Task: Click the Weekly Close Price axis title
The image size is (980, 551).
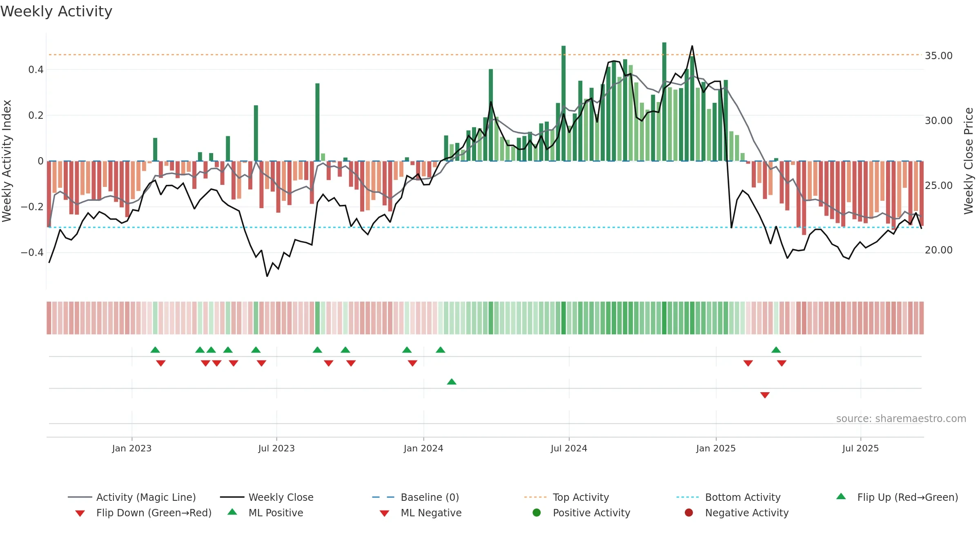Action: click(x=969, y=161)
